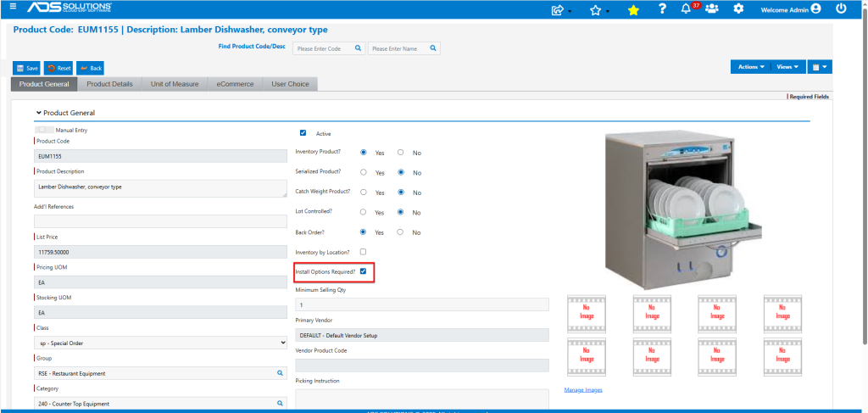
Task: Open notifications bell with 37 badge
Action: [687, 8]
